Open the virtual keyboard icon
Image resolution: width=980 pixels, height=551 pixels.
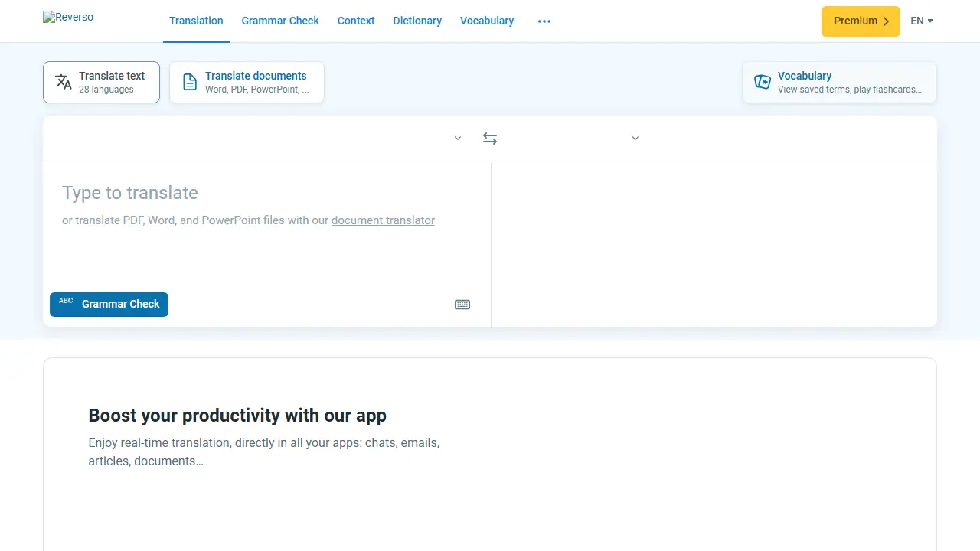coord(462,305)
